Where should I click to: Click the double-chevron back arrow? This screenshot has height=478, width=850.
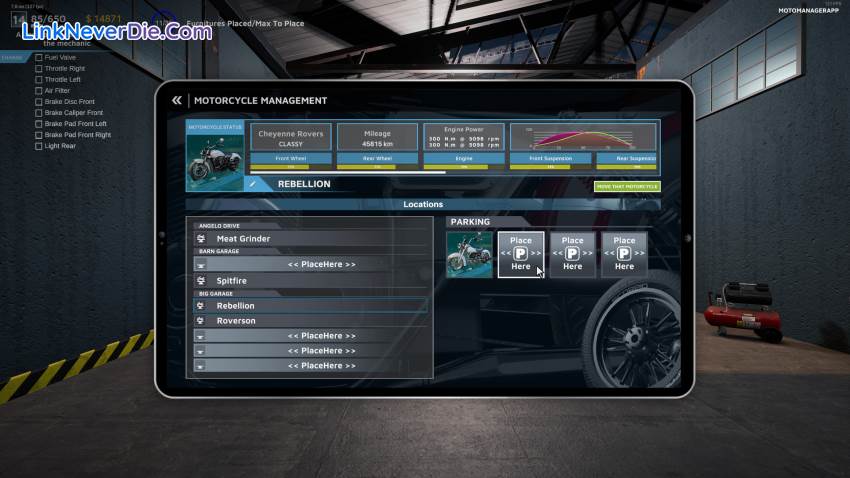pos(177,100)
